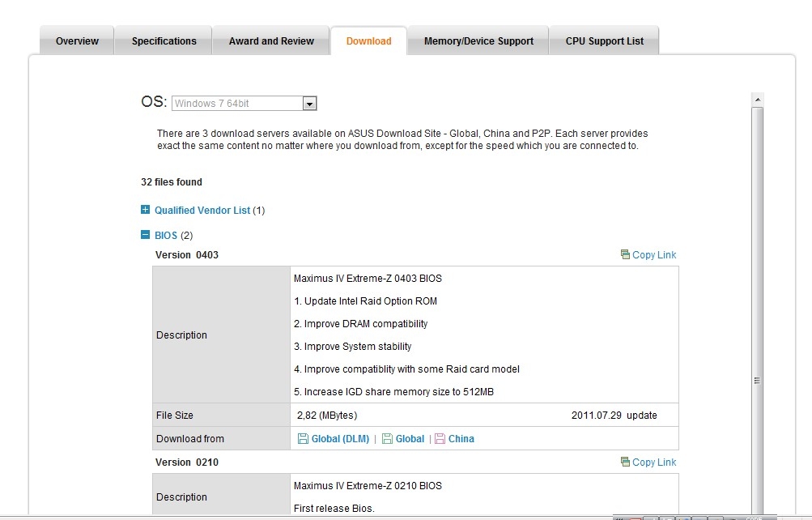Open the Specifications tab
The image size is (812, 520).
164,41
